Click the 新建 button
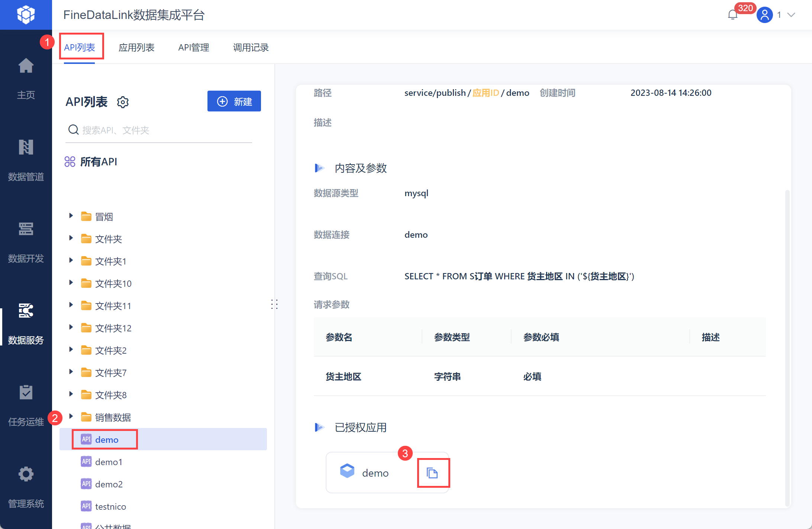This screenshot has height=529, width=812. tap(234, 101)
